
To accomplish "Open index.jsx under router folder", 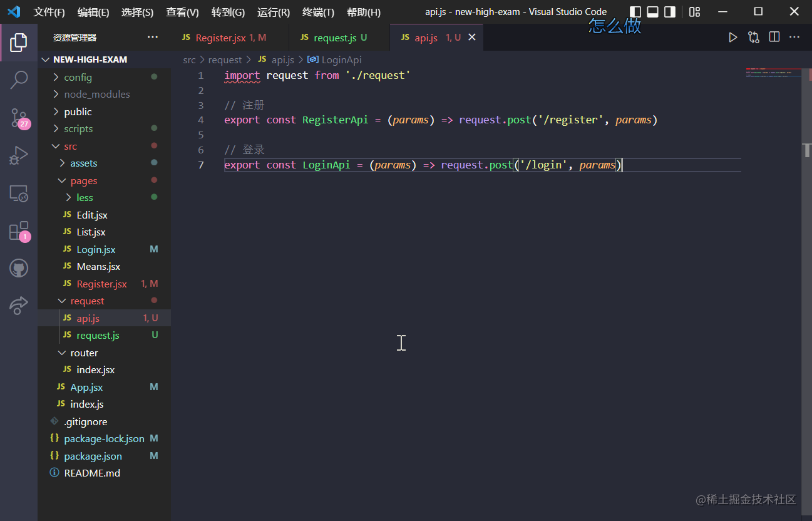I will click(x=95, y=370).
